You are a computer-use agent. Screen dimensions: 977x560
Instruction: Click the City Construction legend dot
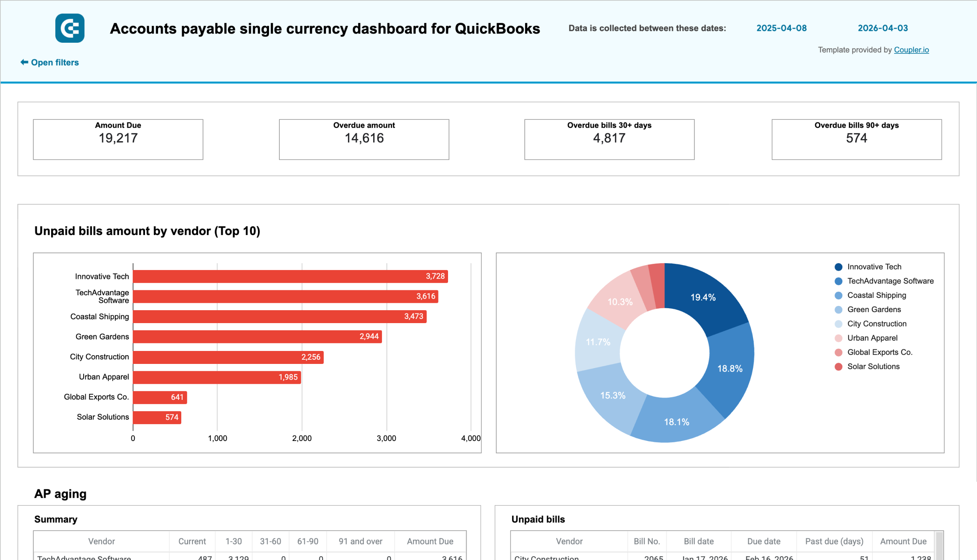(838, 323)
